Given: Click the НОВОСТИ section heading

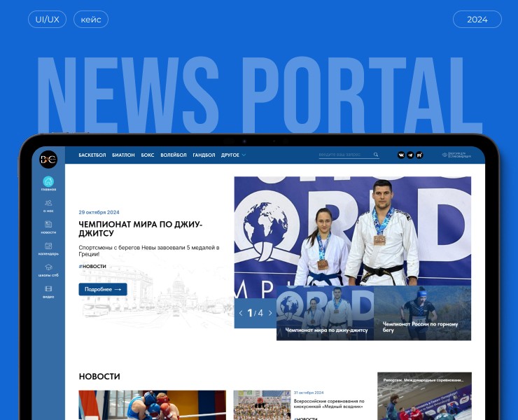Looking at the screenshot, I should [x=99, y=377].
